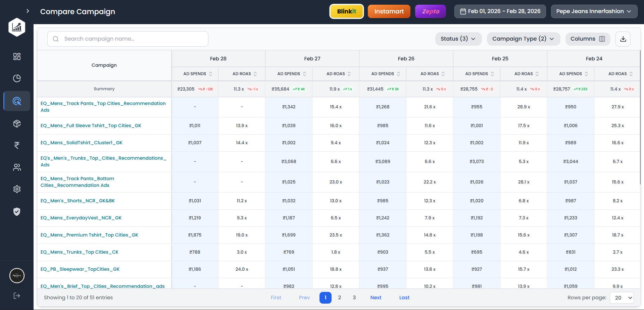Open the pie chart analytics sidebar icon
The width and height of the screenshot is (644, 310).
click(17, 78)
